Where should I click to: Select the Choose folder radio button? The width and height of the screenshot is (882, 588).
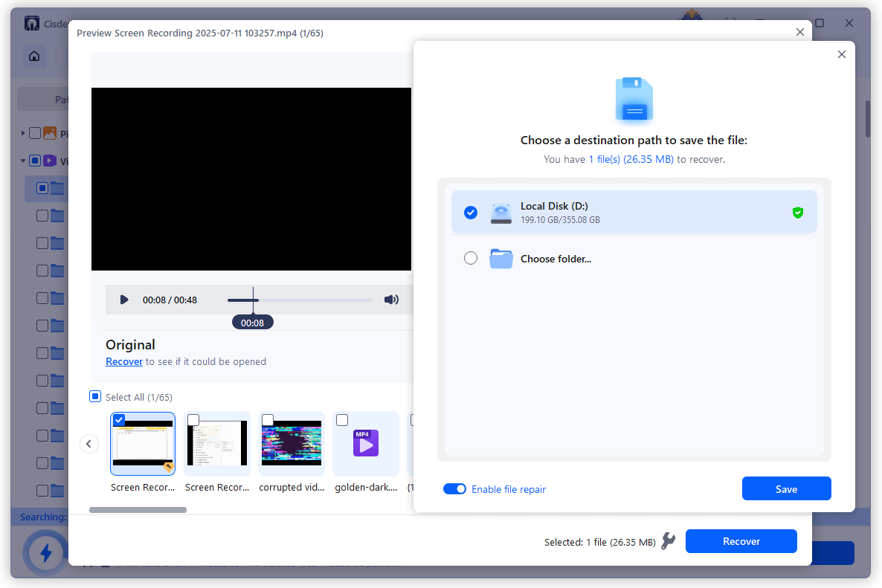tap(471, 258)
